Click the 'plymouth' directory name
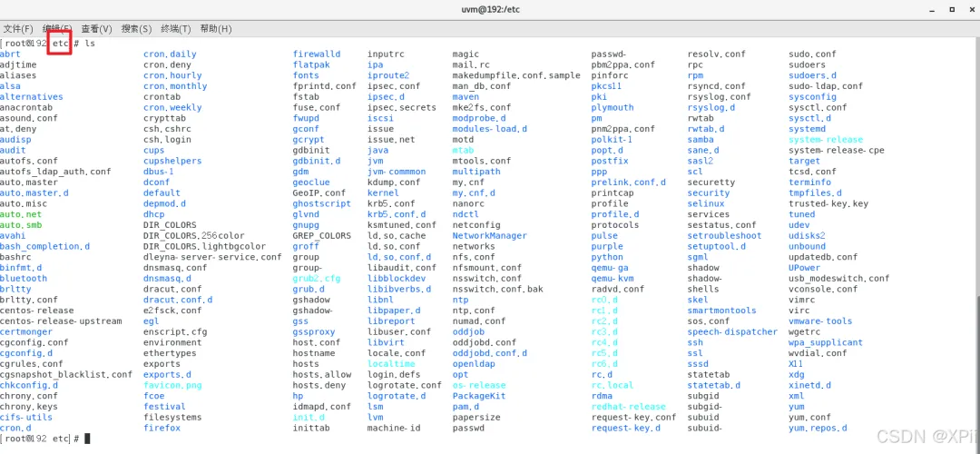This screenshot has width=980, height=454. (612, 107)
